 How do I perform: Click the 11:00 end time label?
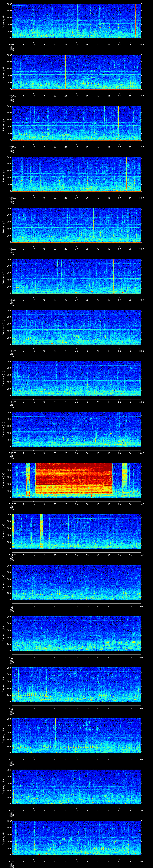pyautogui.click(x=141, y=504)
